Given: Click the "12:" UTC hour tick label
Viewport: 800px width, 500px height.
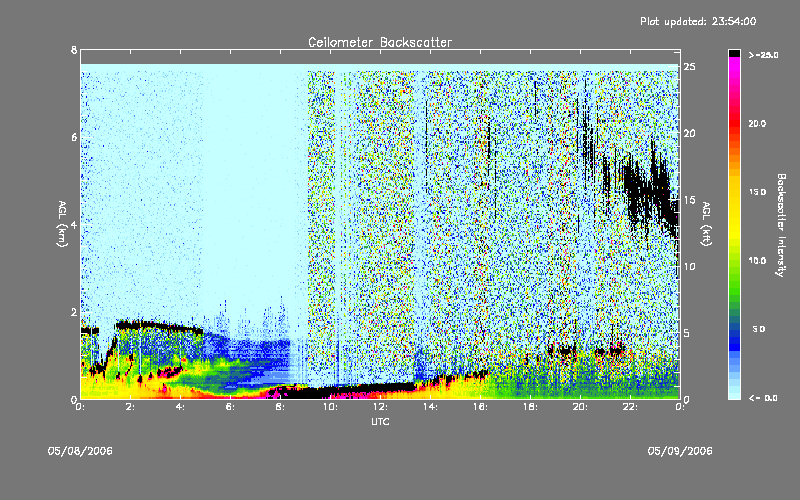Looking at the screenshot, I should [380, 407].
